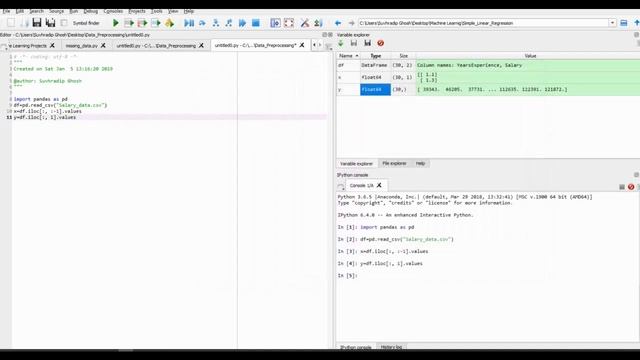Run the file with the green play icon
Image resolution: width=640 pixels, height=360 pixels.
[116, 23]
